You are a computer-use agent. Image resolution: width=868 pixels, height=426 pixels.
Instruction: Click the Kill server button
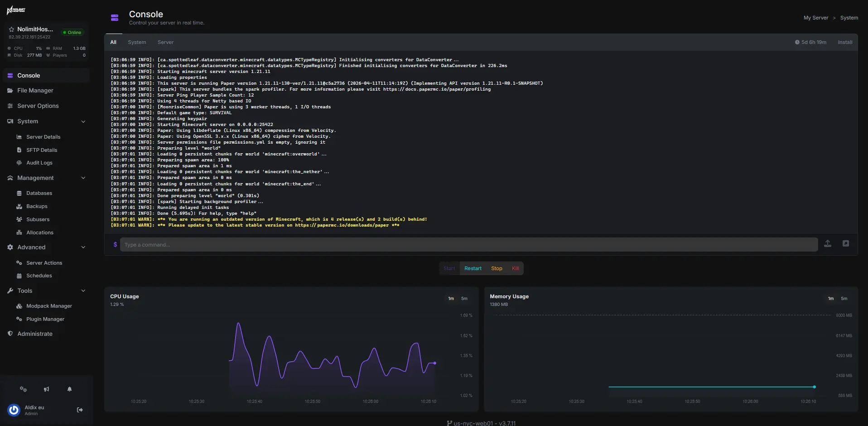point(516,268)
